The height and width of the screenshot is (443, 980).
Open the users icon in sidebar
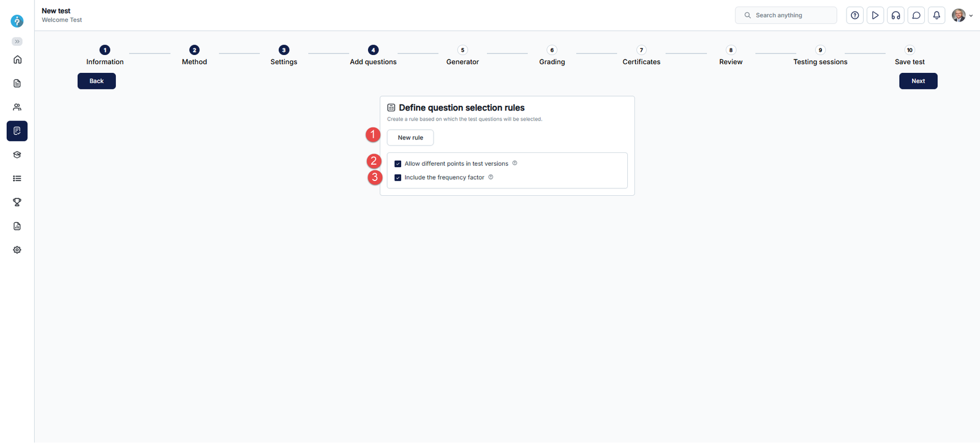pyautogui.click(x=17, y=107)
